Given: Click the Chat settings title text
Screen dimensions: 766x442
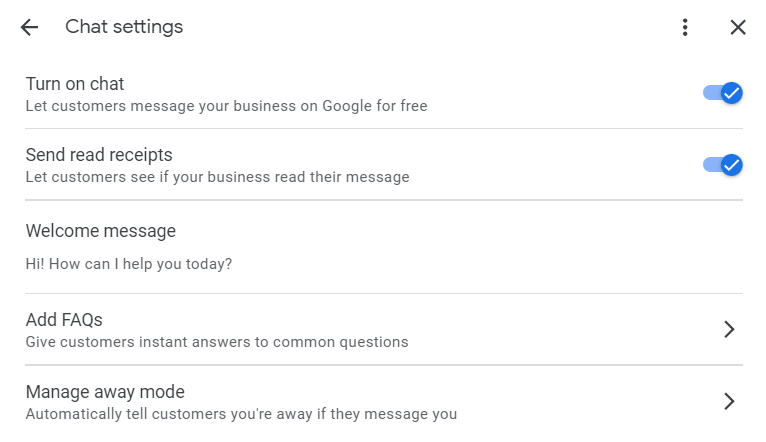Looking at the screenshot, I should [x=124, y=27].
